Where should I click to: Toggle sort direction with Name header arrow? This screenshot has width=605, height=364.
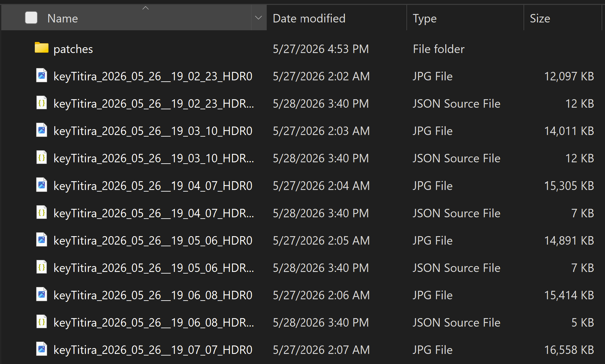click(x=145, y=8)
